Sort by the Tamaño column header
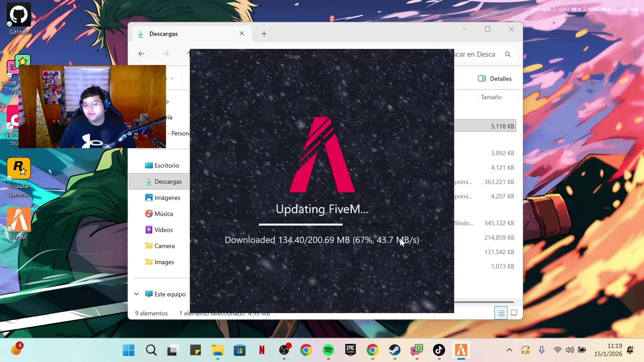 491,97
